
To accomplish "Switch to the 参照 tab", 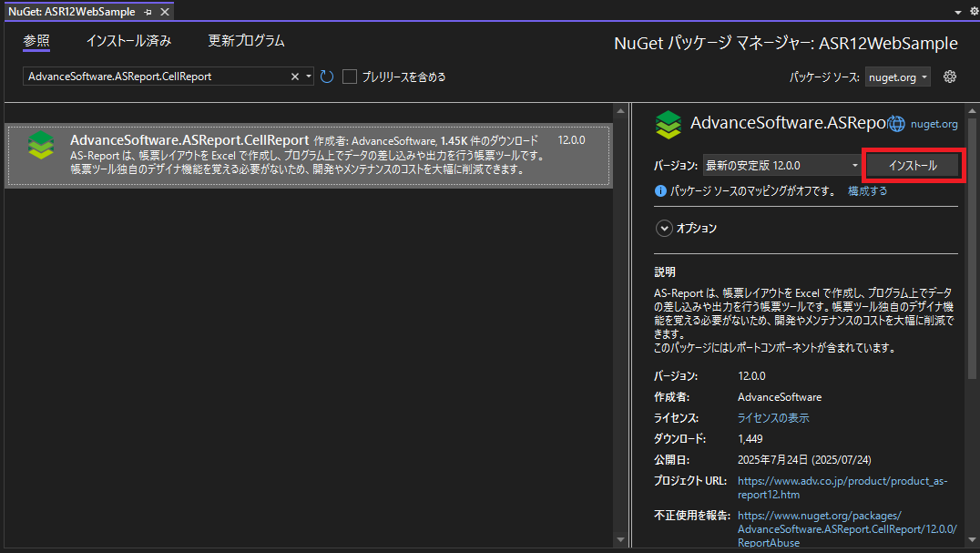I will point(36,41).
